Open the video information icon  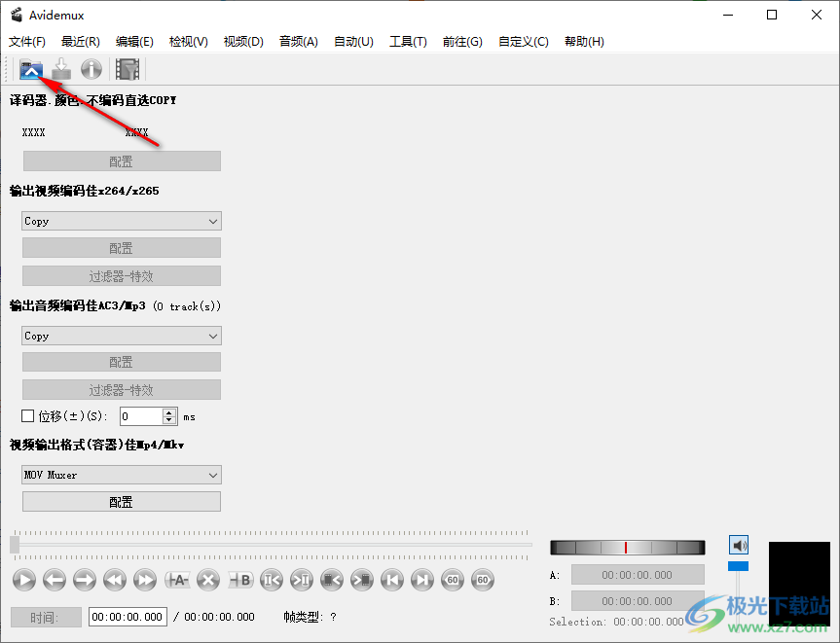tap(91, 69)
